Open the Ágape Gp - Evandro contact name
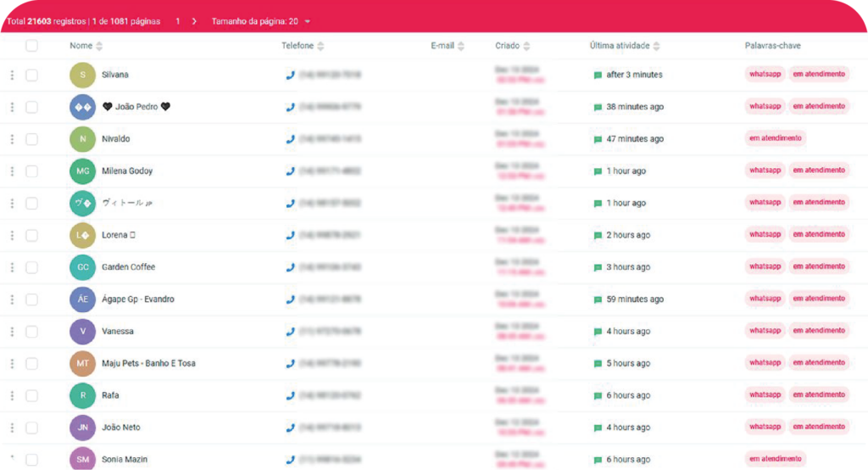 coord(138,299)
